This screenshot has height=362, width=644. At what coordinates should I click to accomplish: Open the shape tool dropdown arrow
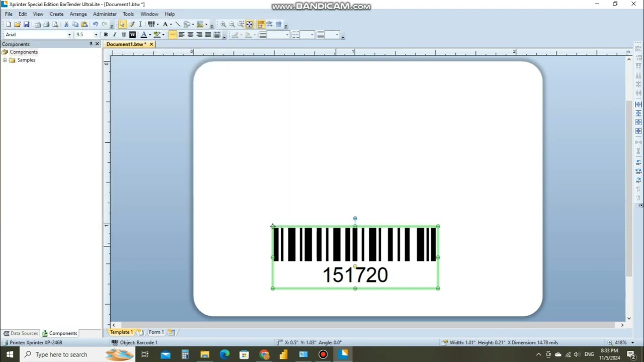pyautogui.click(x=193, y=24)
